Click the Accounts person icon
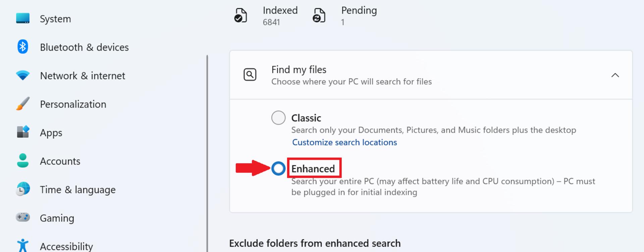 pyautogui.click(x=23, y=161)
